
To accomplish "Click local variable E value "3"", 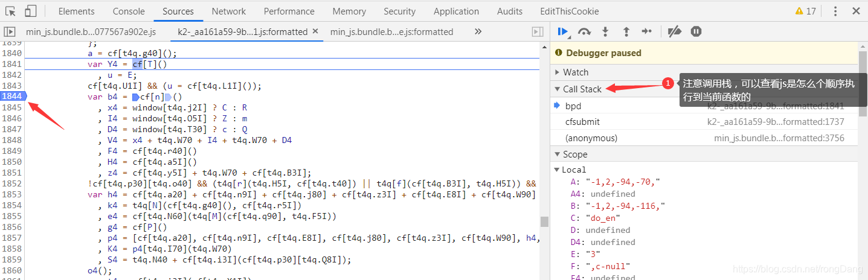I will click(x=592, y=253).
